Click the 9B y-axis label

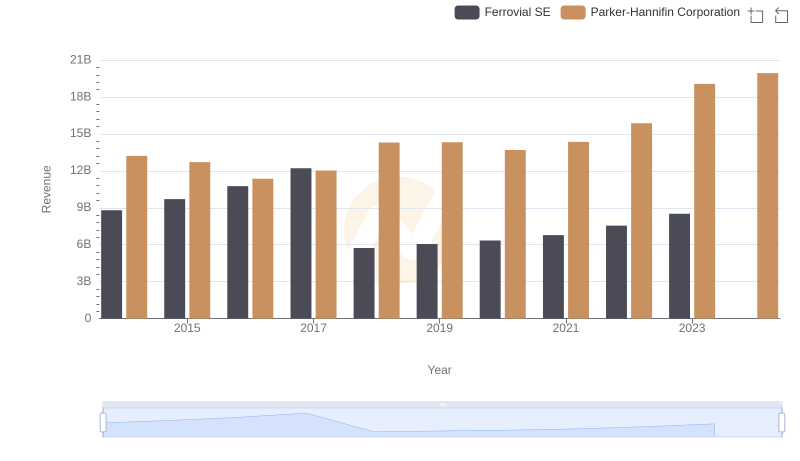(x=84, y=208)
